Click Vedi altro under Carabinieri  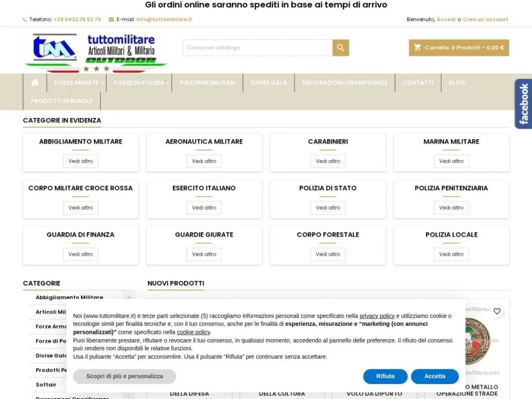click(328, 161)
